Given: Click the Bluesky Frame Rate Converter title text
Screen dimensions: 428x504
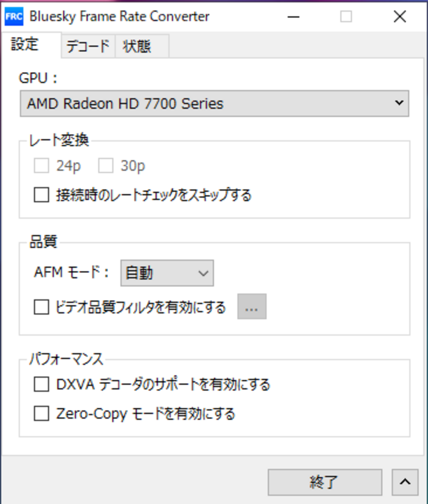Looking at the screenshot, I should (x=119, y=16).
